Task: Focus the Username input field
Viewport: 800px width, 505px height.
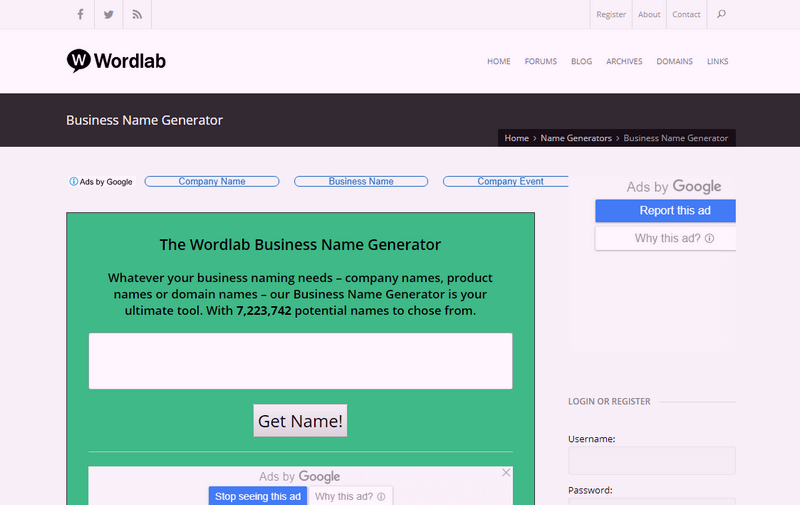Action: (651, 461)
